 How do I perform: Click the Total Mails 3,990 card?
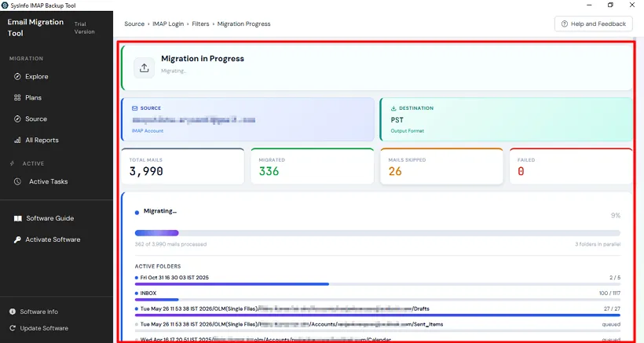[x=183, y=166]
